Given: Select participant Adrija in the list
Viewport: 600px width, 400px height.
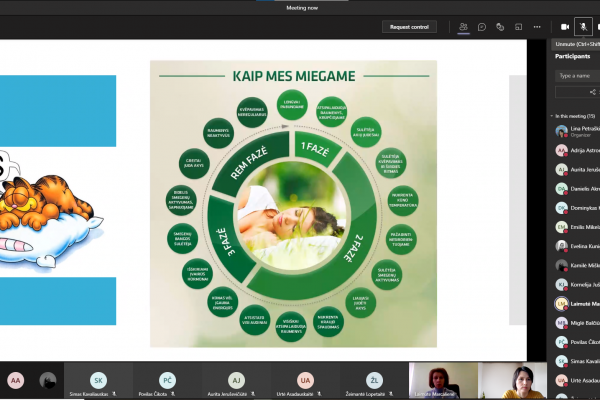Looking at the screenshot, I should [x=576, y=150].
